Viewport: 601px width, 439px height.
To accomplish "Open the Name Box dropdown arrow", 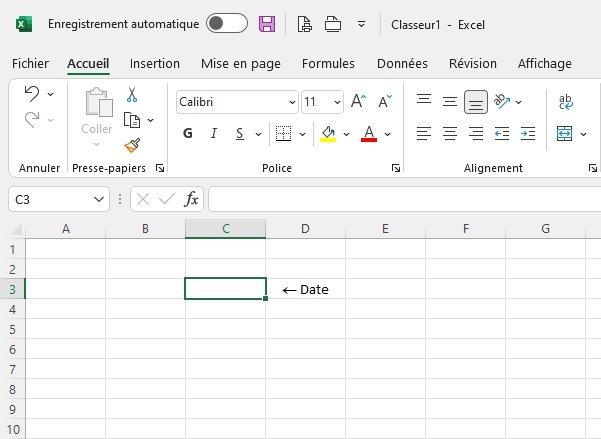I will click(x=99, y=200).
